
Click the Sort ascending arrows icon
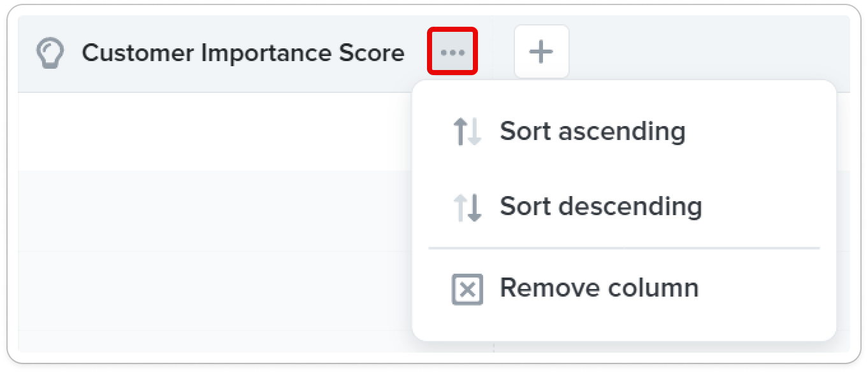(x=467, y=132)
